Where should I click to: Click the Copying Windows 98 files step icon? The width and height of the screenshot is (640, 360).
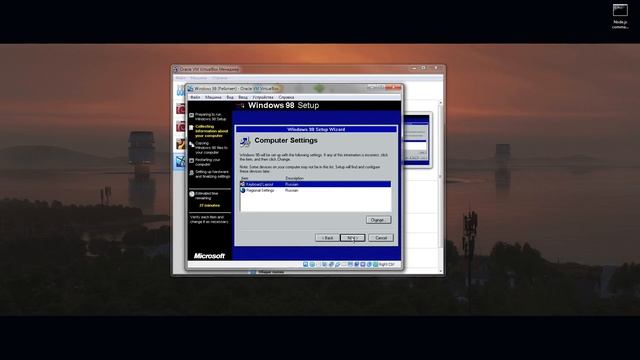[x=191, y=144]
